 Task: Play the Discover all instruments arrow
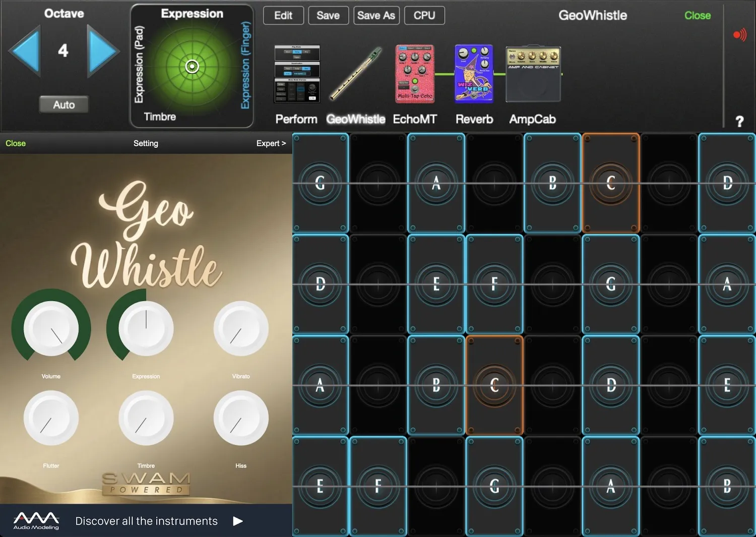(238, 521)
